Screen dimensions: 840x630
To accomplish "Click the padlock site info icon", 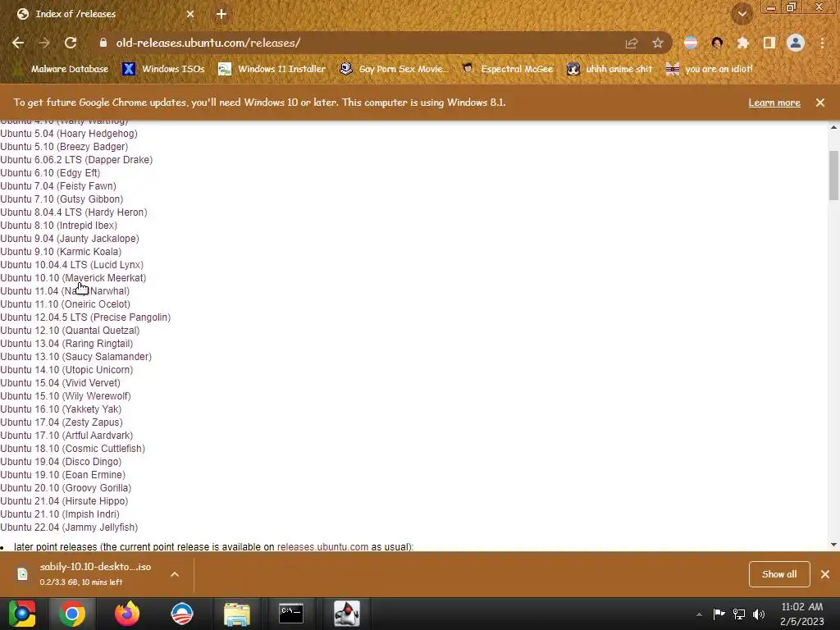I will click(103, 43).
